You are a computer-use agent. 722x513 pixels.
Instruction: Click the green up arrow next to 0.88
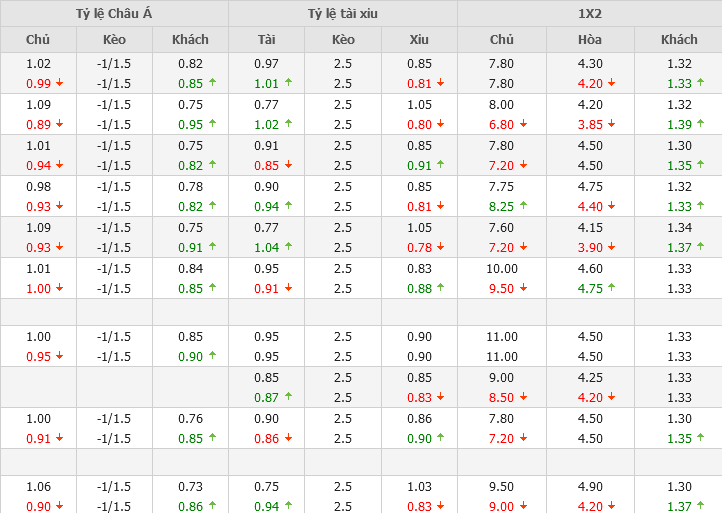coord(441,289)
